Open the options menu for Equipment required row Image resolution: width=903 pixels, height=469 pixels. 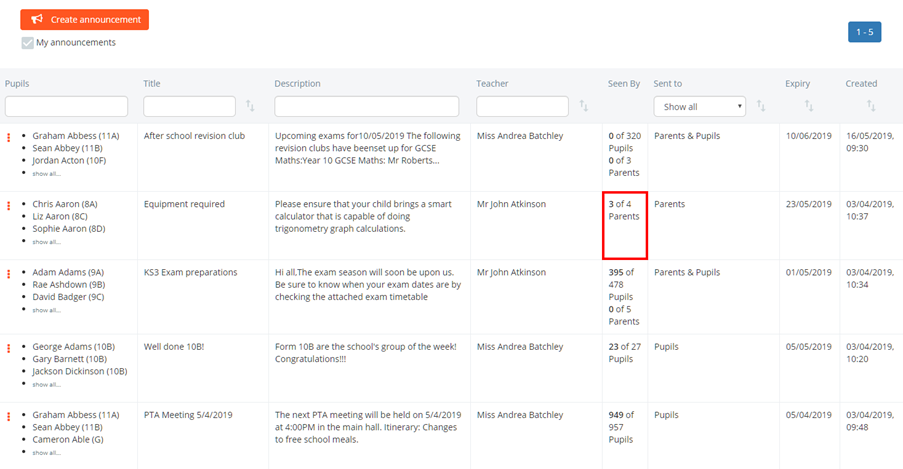(9, 206)
